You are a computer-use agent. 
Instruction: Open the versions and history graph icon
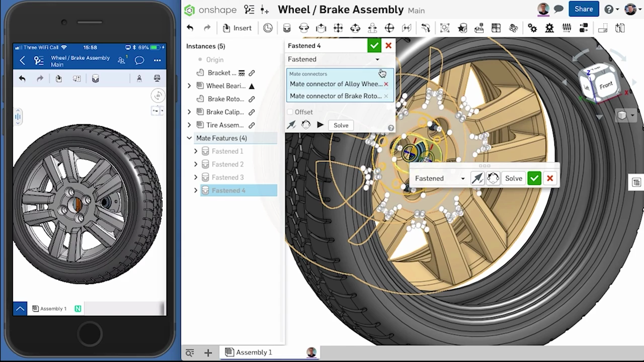(249, 10)
